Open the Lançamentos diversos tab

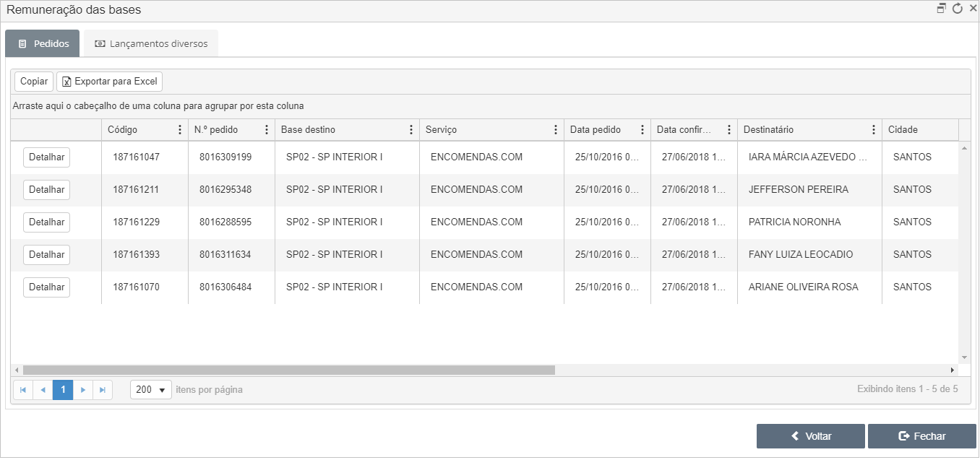(151, 43)
